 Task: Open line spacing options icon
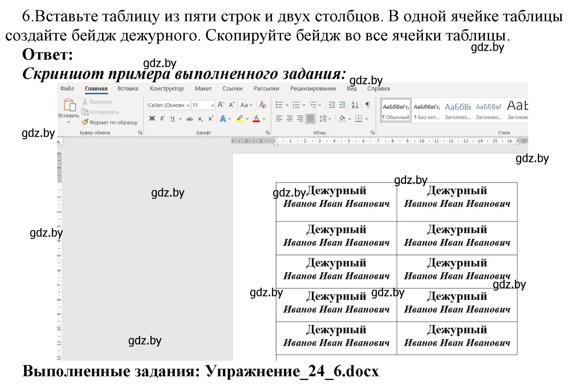pos(323,119)
